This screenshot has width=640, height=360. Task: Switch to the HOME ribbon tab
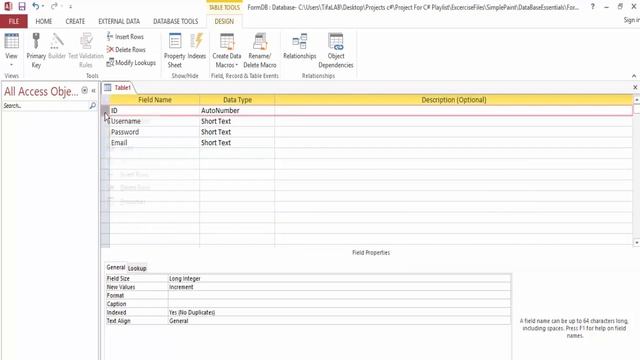[x=44, y=21]
